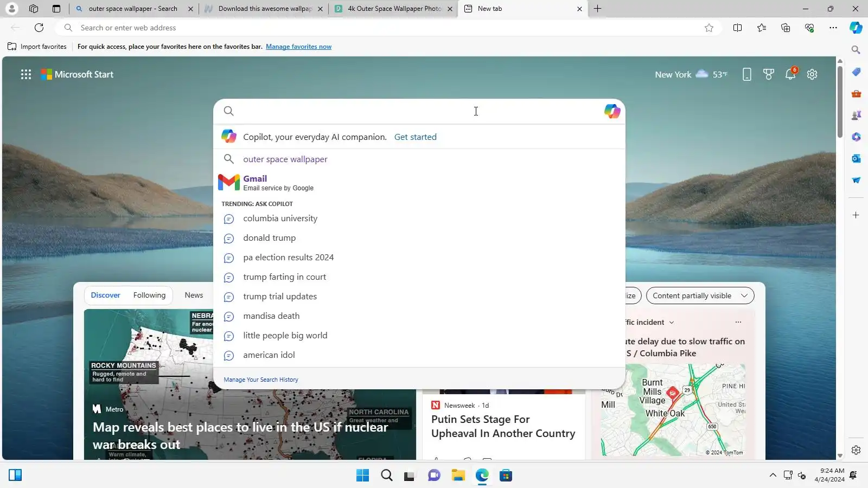Open the browser profile icon

11,9
